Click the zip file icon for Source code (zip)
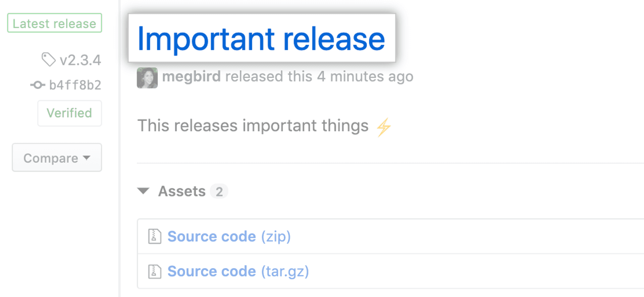644x297 pixels. [x=155, y=236]
